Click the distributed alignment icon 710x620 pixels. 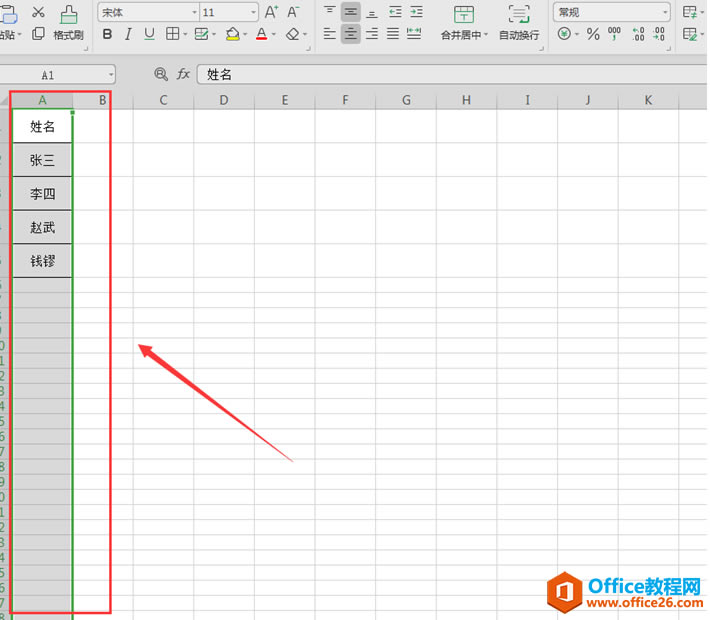tap(414, 34)
